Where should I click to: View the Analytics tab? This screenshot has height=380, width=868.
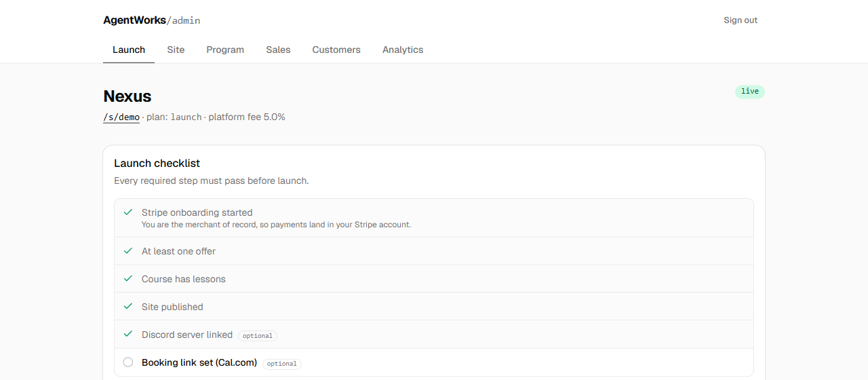coord(403,50)
